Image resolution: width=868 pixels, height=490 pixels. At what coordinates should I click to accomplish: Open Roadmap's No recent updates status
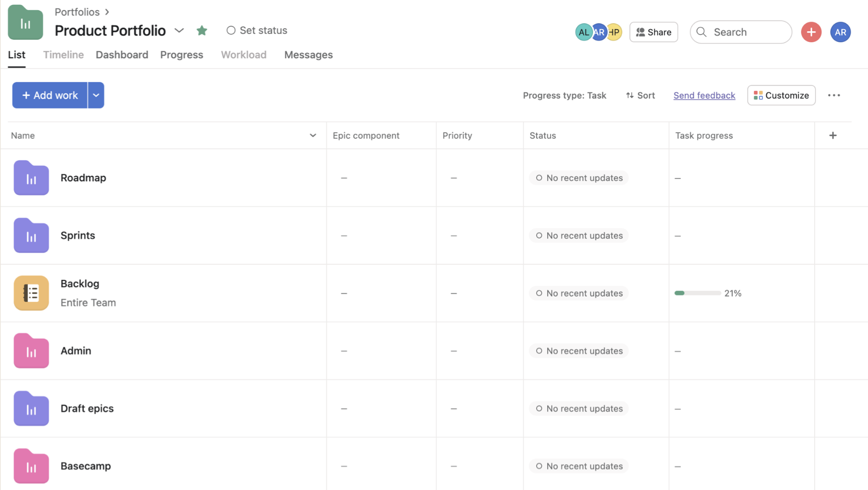(579, 178)
